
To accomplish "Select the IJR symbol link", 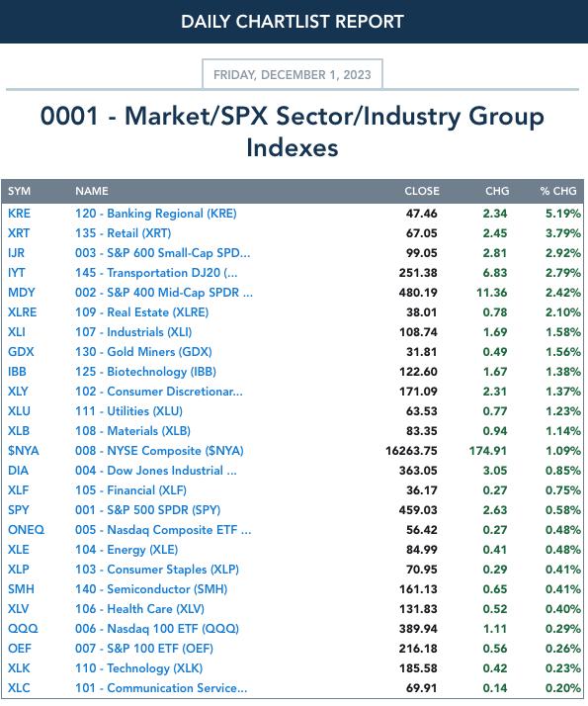I will (16, 253).
